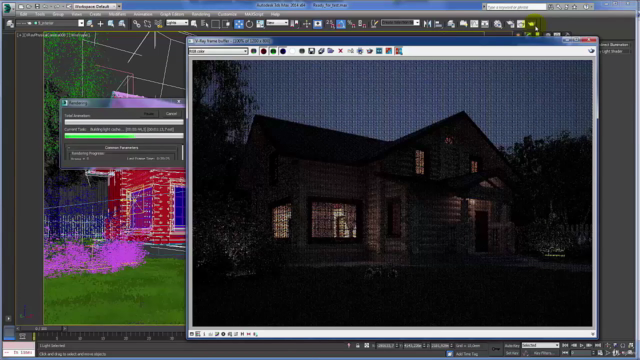
Task: Open the Rendering menu
Action: (x=200, y=14)
